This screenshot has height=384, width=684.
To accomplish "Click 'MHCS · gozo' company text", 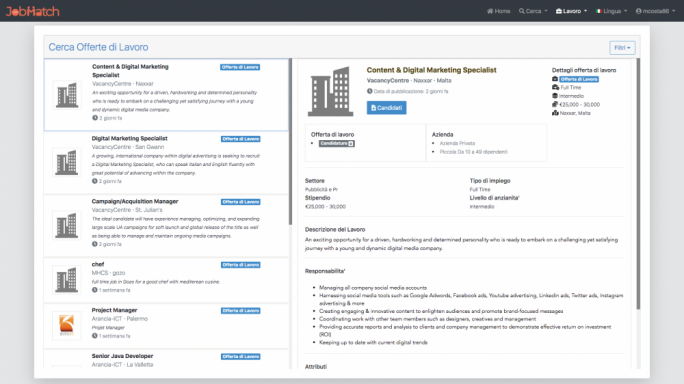I will [x=108, y=273].
